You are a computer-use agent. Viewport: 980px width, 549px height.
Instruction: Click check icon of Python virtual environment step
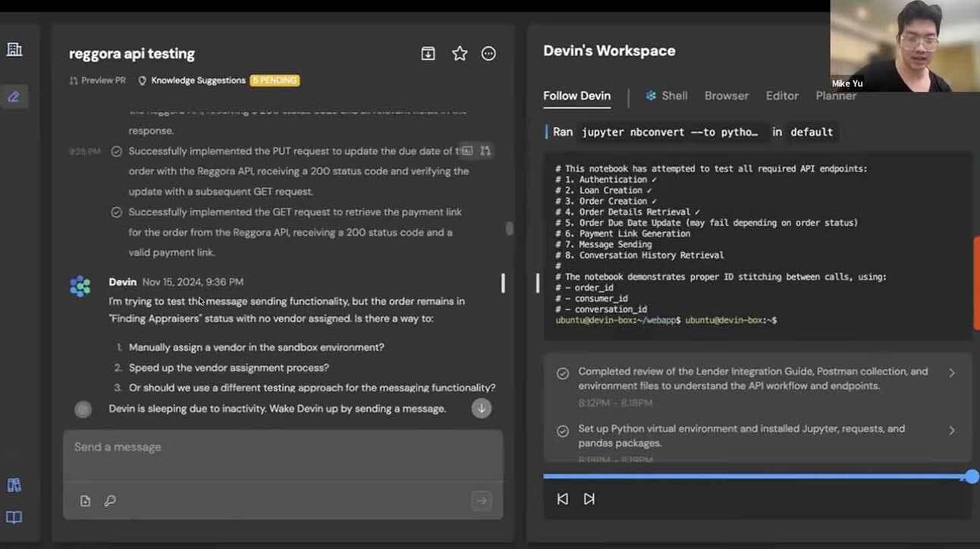[x=563, y=431]
